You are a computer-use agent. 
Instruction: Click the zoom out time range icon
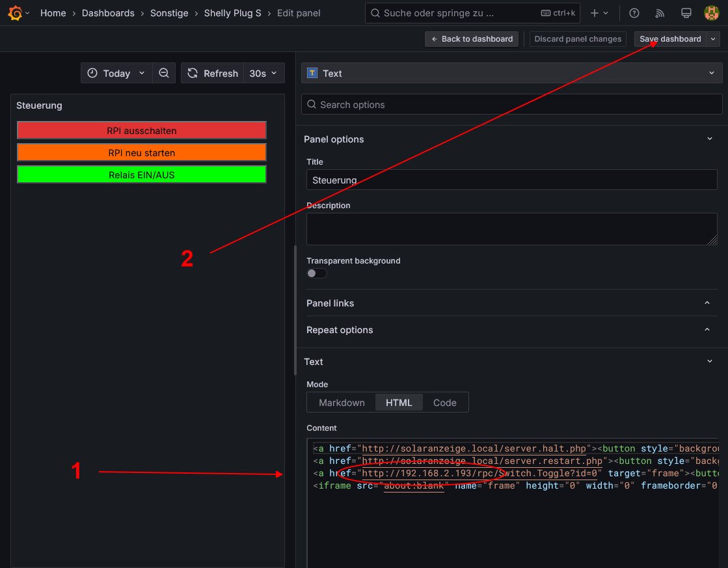(x=164, y=74)
